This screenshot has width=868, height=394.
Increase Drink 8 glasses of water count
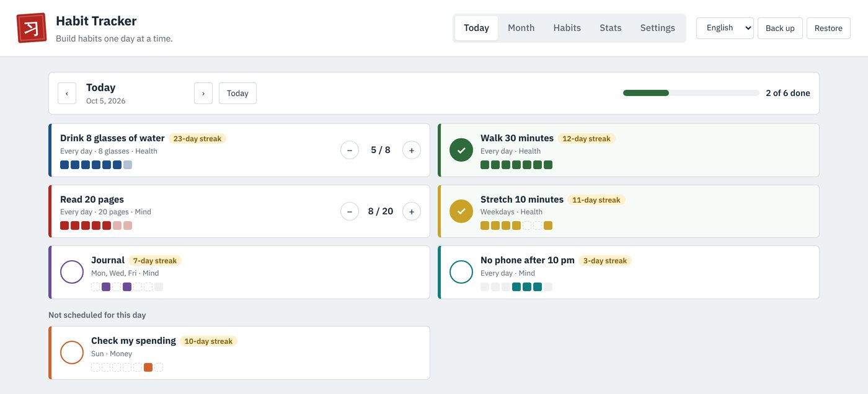(x=412, y=150)
